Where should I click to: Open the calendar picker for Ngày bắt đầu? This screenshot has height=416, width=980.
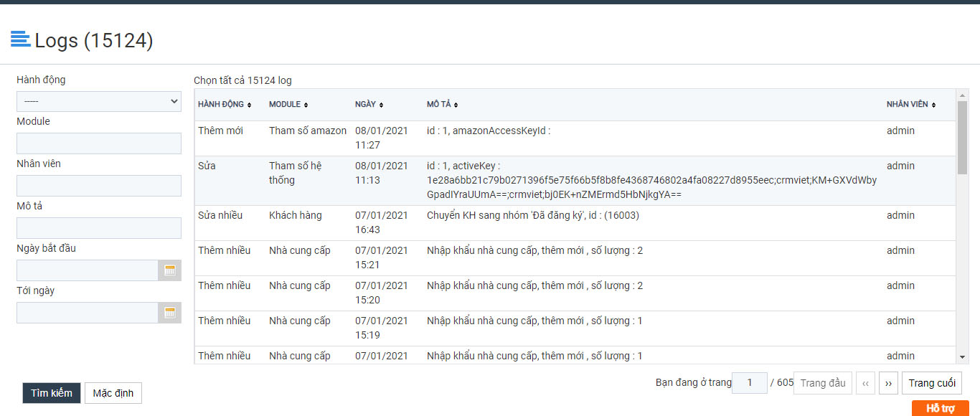click(171, 270)
